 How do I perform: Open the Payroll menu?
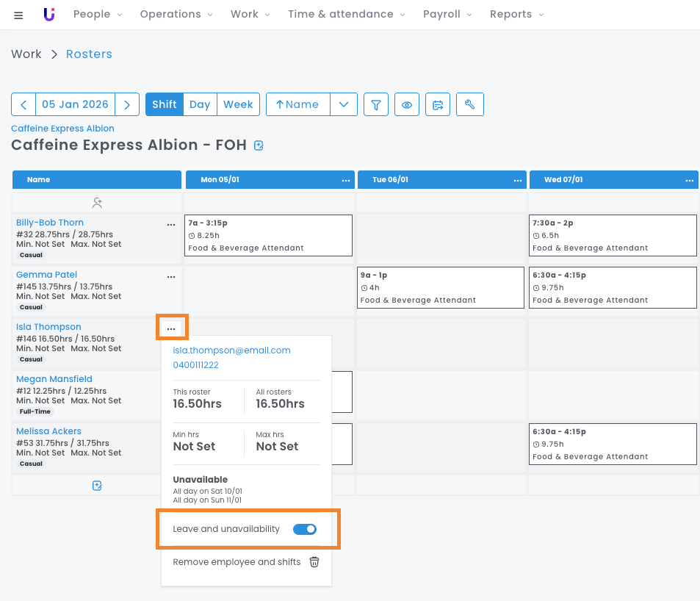click(447, 14)
